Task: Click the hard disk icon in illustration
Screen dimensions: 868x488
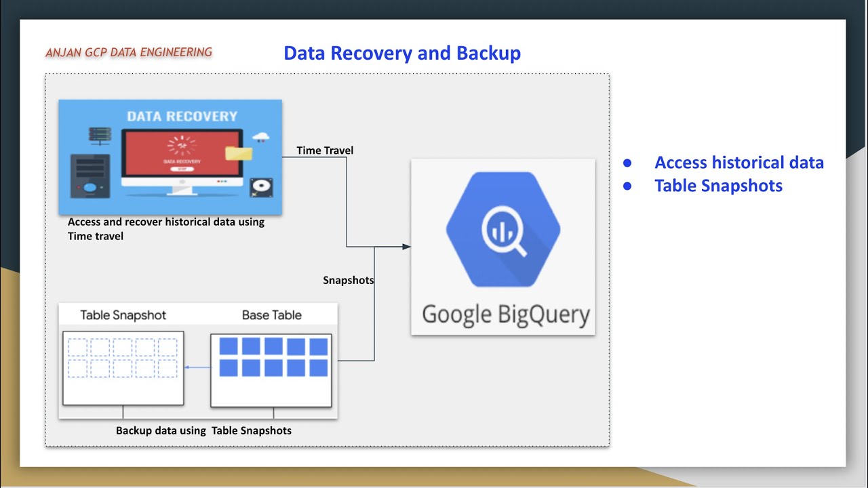Action: click(x=260, y=187)
